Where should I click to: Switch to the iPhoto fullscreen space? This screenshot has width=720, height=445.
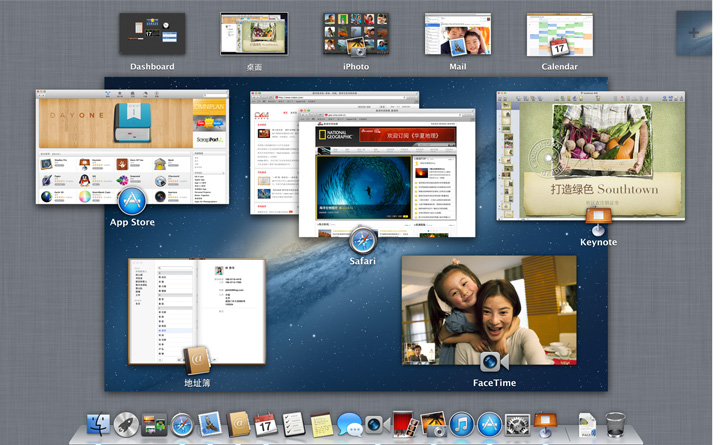coord(356,34)
